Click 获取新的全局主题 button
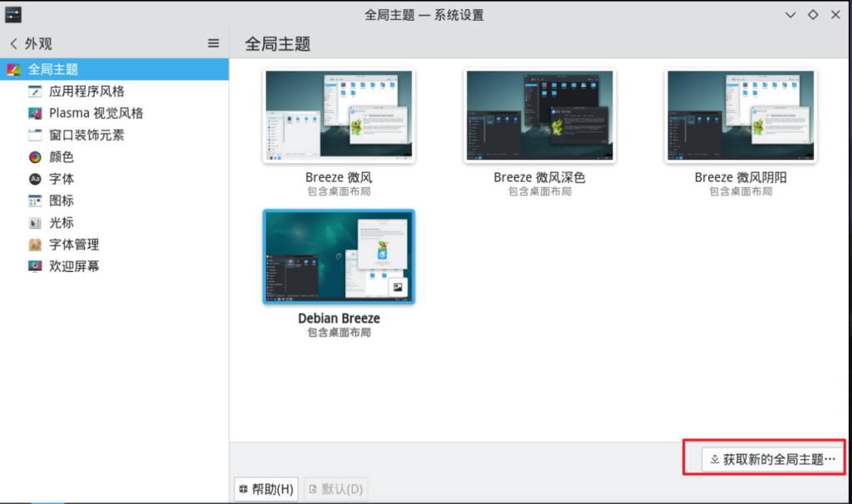Screen dimensions: 852x504 click(771, 459)
